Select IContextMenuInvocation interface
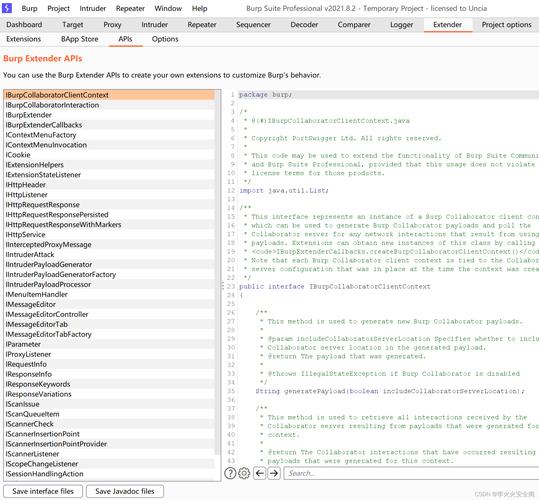This screenshot has width=539, height=500. coord(109,145)
